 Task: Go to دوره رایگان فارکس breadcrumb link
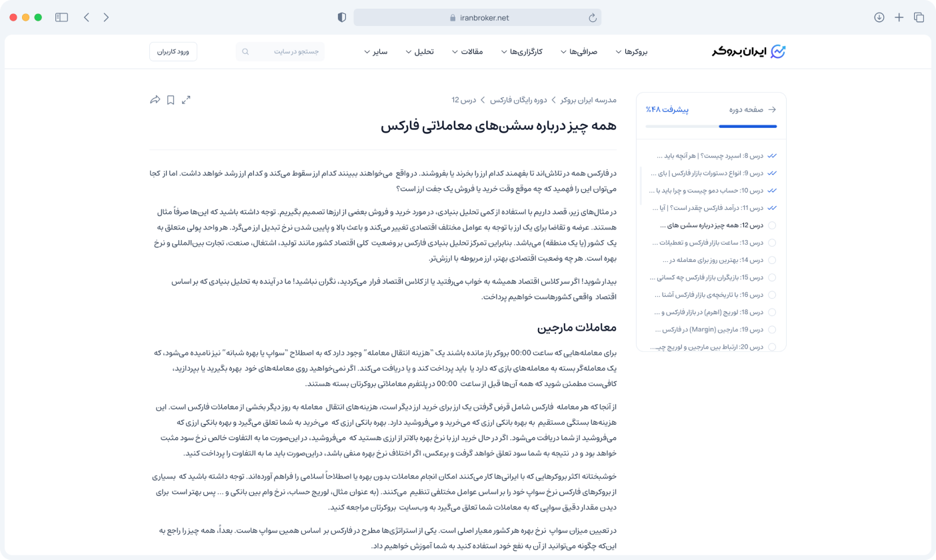518,100
